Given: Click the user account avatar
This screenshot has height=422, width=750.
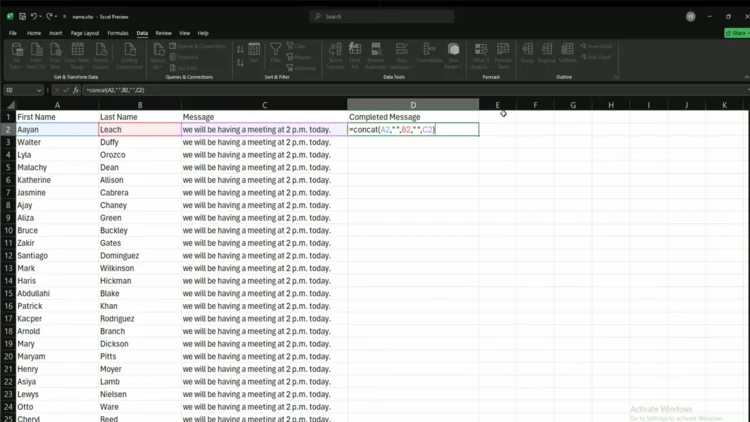Looking at the screenshot, I should pos(690,16).
